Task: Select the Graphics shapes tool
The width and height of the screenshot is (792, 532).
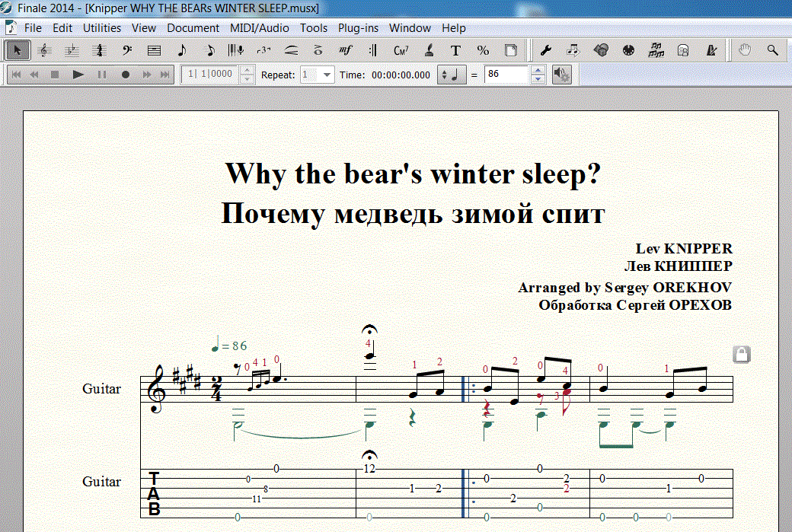Action: point(601,50)
